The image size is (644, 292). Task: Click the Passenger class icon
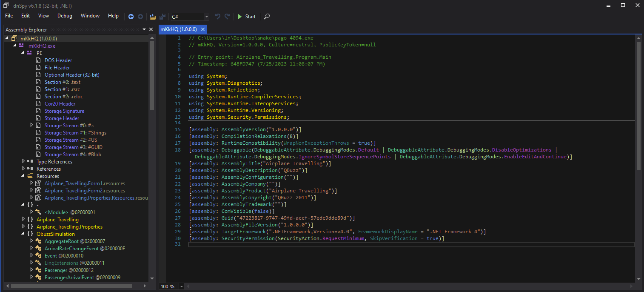tap(39, 270)
